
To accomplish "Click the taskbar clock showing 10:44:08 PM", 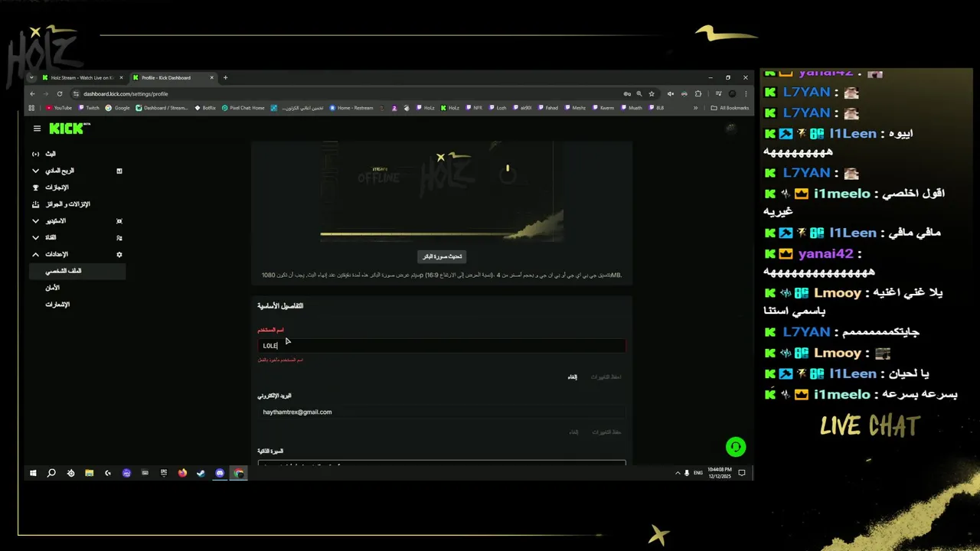I will tap(719, 473).
